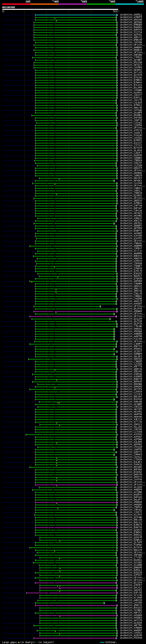Screen dimensions: 146x644
Task: Select label UniRef100_B4JPS5
Action: (131, 309)
